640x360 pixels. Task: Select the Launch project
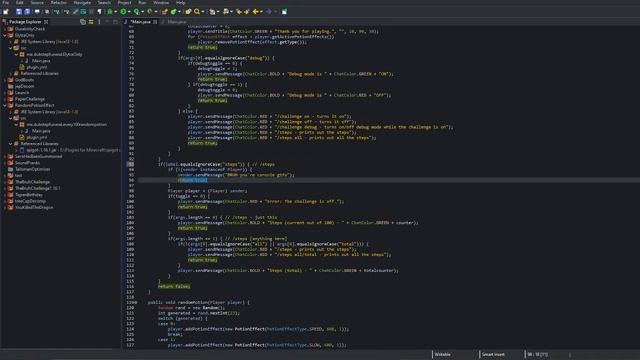(x=22, y=93)
